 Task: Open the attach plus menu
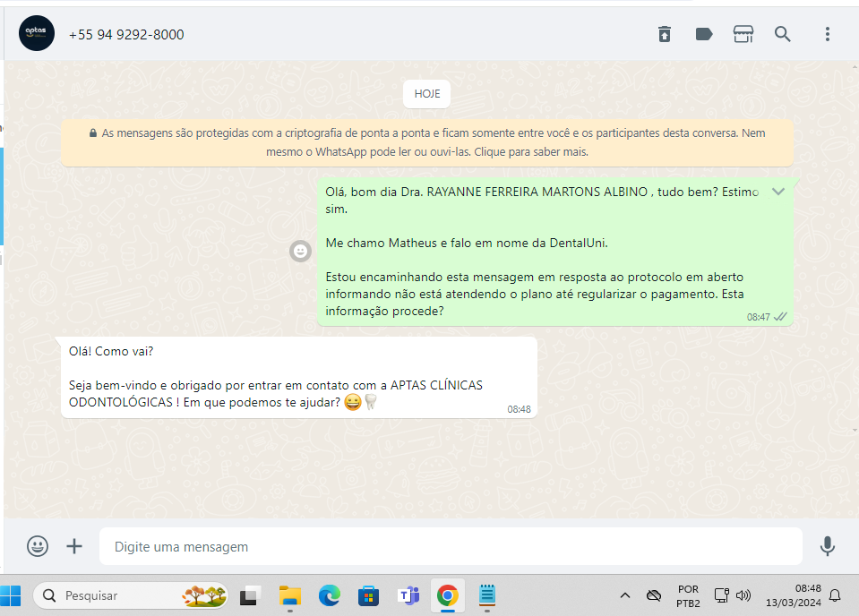(x=74, y=546)
